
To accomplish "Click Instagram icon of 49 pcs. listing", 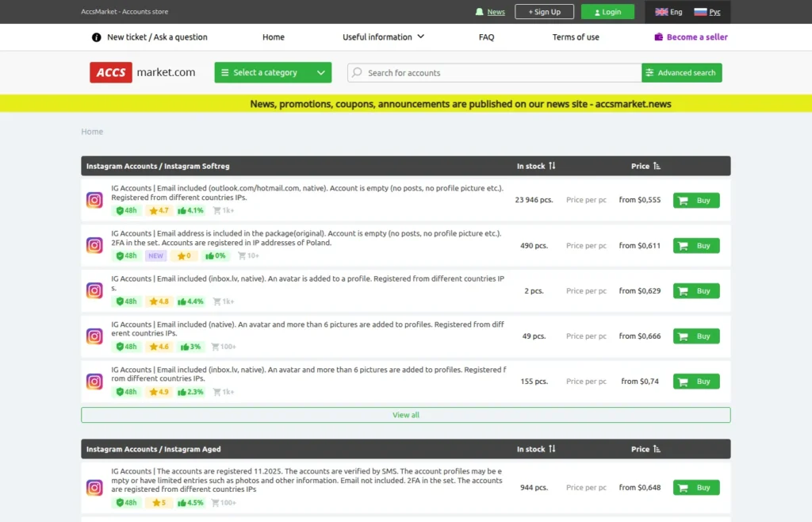I will [x=94, y=336].
